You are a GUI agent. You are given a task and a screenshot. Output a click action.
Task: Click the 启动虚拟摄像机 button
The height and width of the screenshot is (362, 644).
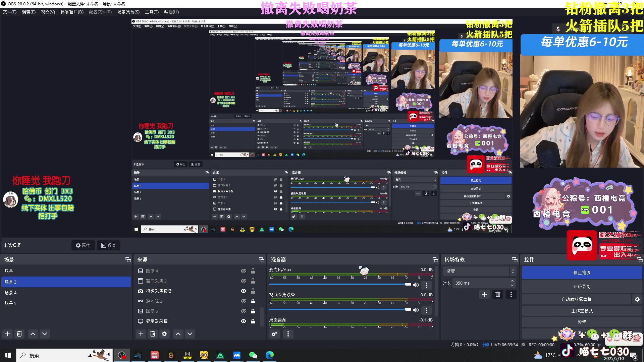point(576,299)
